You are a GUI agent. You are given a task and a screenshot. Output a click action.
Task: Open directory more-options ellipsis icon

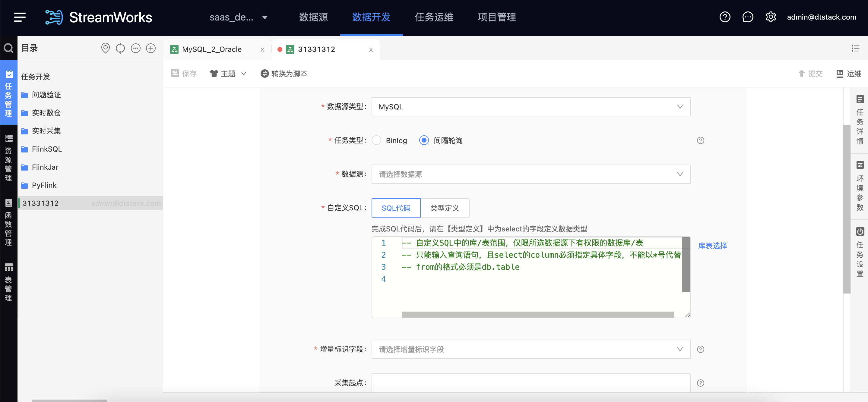click(x=135, y=49)
